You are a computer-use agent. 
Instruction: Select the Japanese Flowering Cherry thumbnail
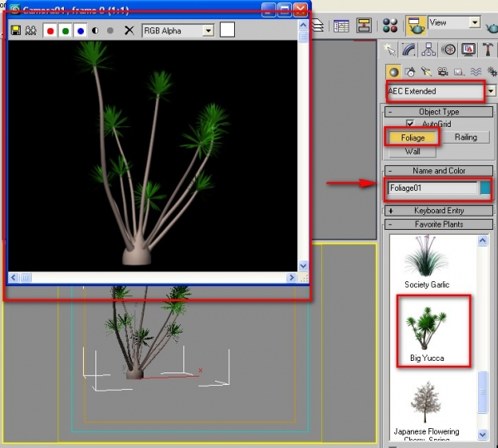click(427, 411)
